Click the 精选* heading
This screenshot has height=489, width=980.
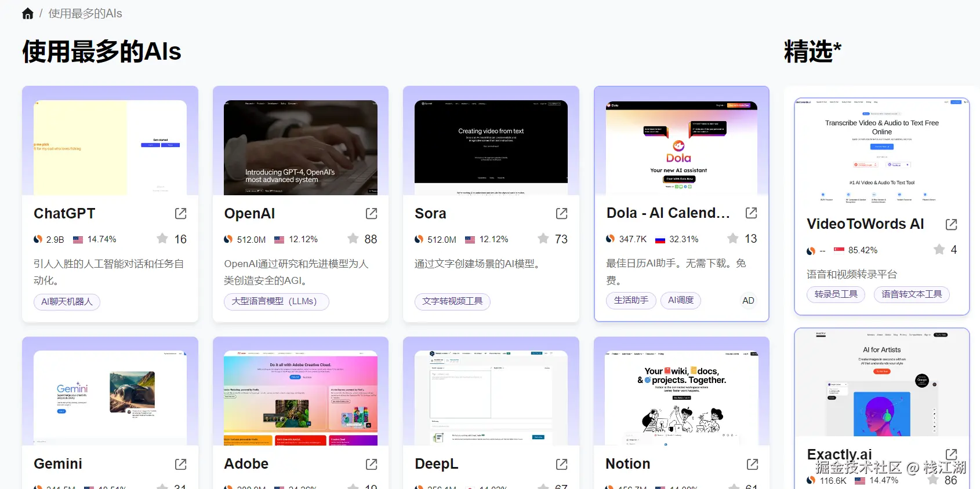[812, 52]
